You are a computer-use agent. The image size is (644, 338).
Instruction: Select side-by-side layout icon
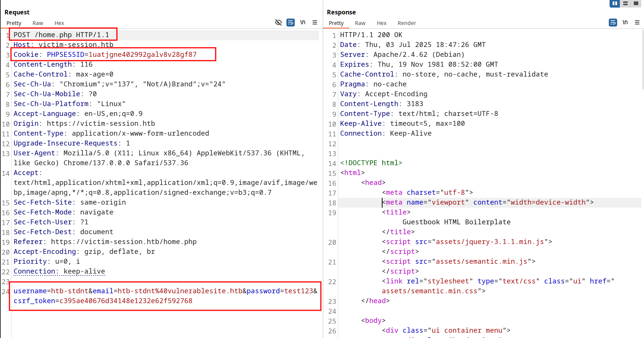click(x=615, y=3)
